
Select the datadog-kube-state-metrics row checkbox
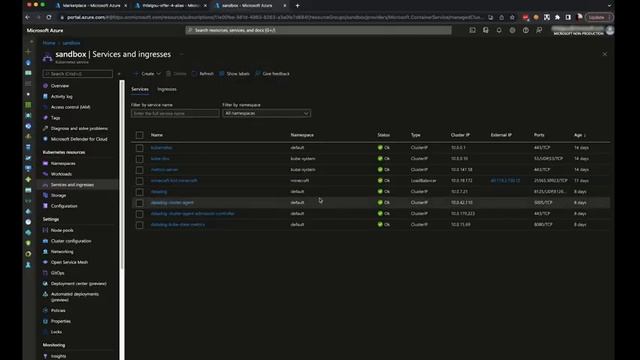pyautogui.click(x=140, y=225)
